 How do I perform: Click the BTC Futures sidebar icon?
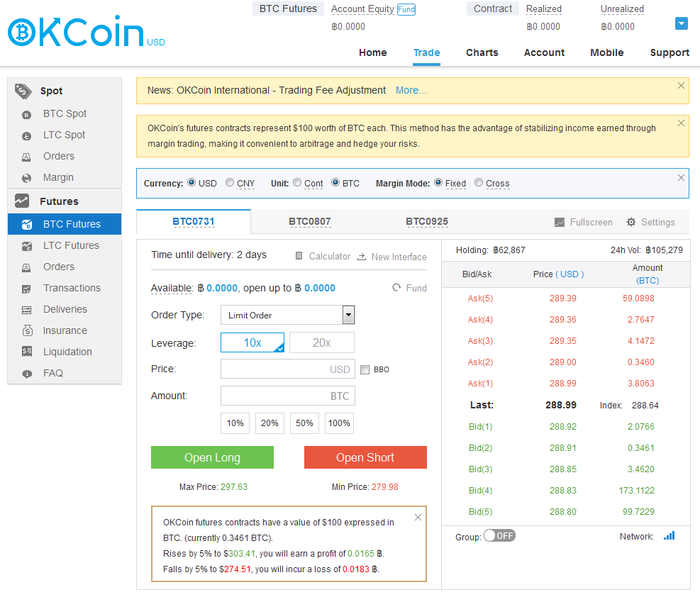tap(27, 225)
